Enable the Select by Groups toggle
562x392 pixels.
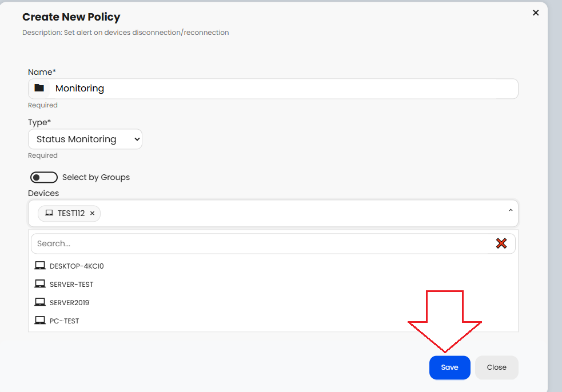click(x=44, y=177)
